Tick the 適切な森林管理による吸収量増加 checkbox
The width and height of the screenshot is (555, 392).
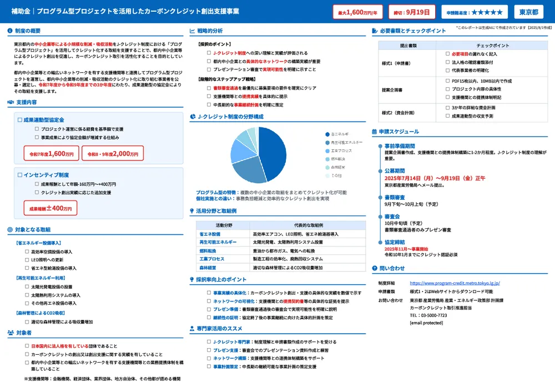pos(27,321)
